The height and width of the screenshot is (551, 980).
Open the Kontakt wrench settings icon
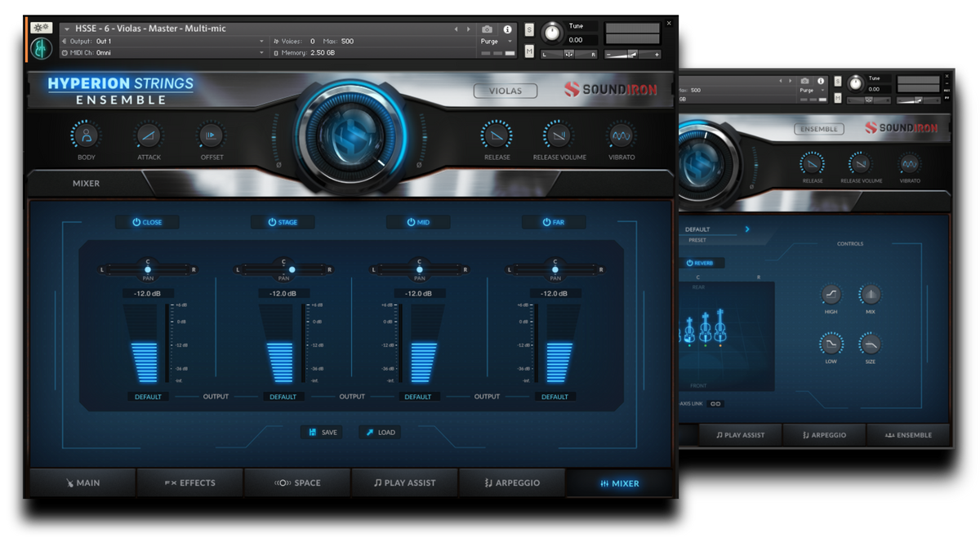tap(41, 29)
